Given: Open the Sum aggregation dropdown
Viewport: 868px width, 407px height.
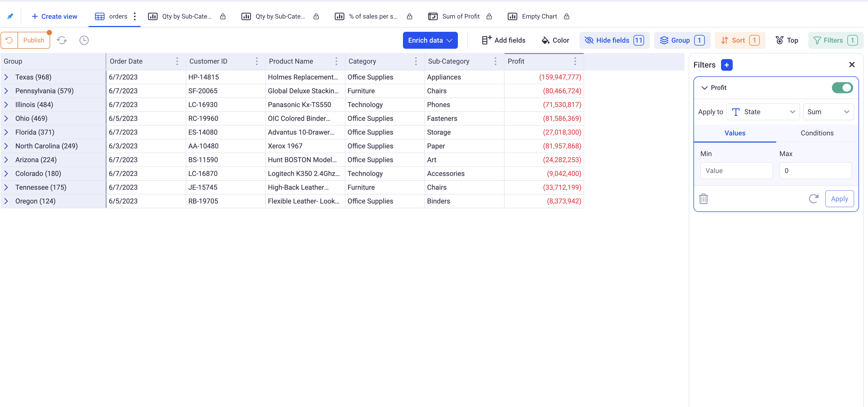Looking at the screenshot, I should point(828,112).
